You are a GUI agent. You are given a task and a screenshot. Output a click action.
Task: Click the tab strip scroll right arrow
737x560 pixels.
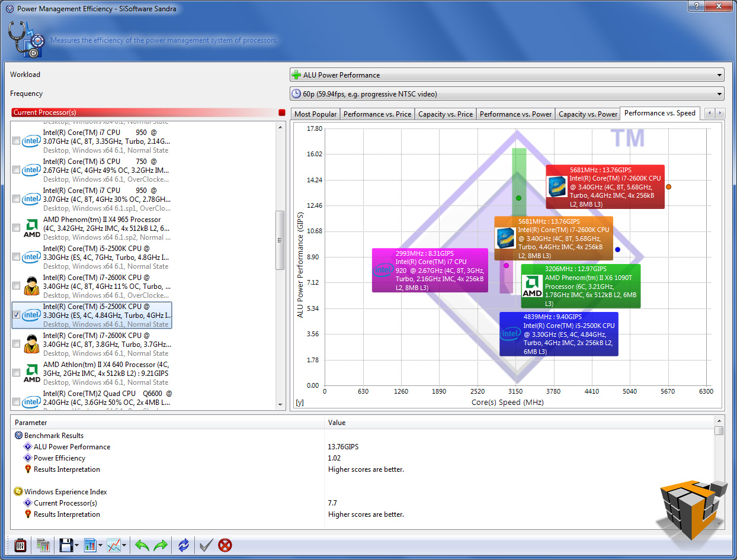pyautogui.click(x=720, y=114)
